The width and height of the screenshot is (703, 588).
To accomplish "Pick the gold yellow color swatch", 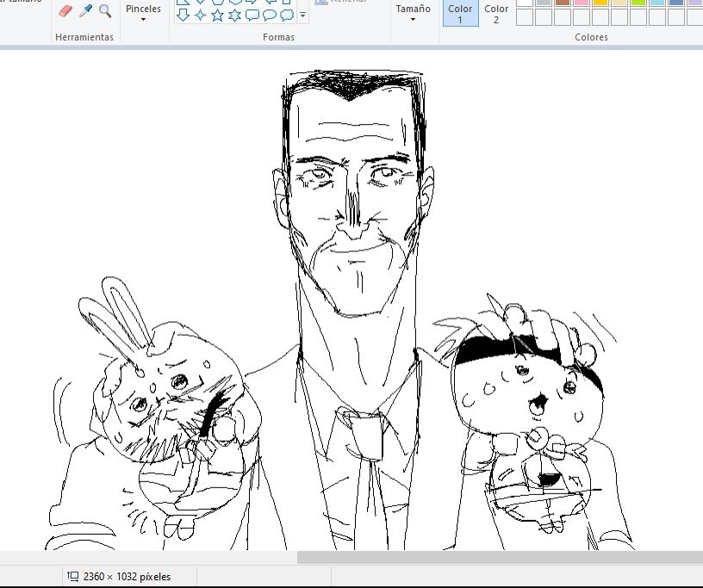I will point(600,3).
